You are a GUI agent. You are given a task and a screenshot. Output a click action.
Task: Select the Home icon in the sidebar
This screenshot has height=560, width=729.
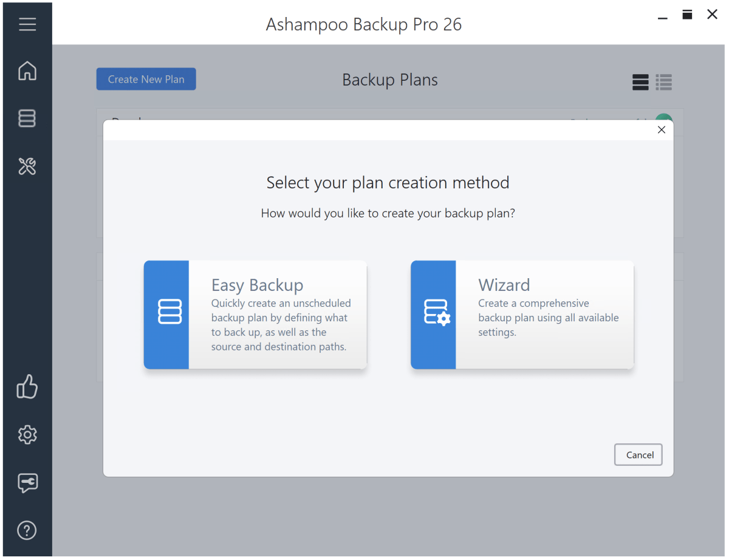(27, 71)
